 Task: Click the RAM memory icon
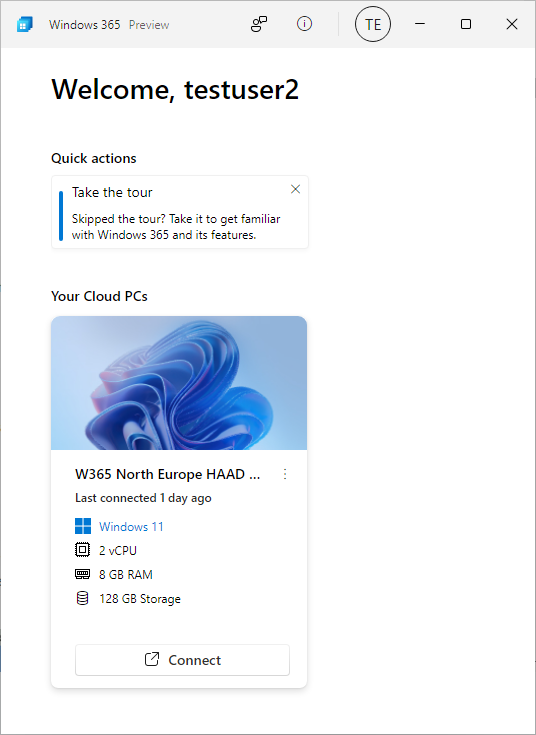point(83,574)
